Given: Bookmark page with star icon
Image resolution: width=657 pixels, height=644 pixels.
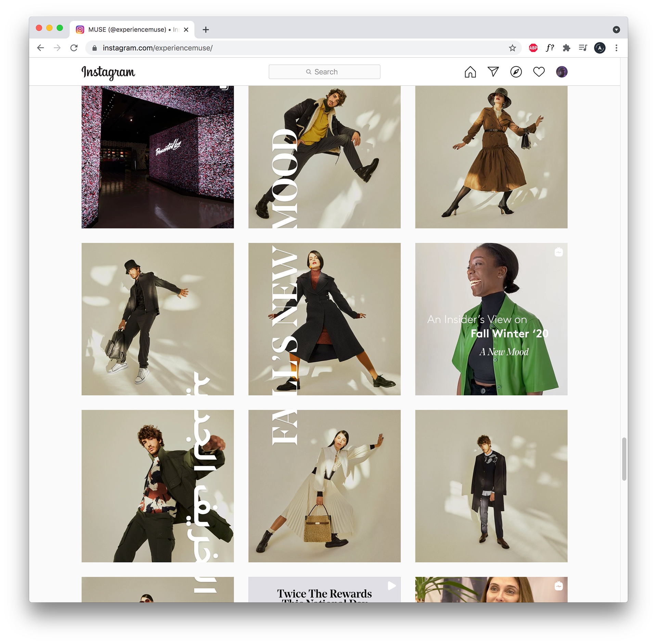Looking at the screenshot, I should (512, 48).
